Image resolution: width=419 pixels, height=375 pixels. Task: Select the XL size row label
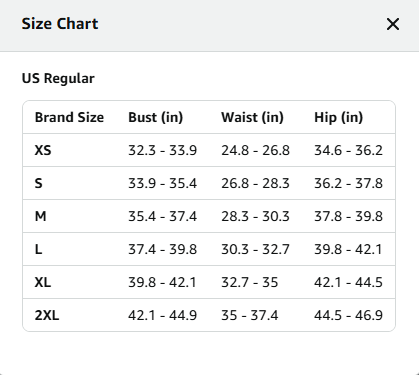[x=43, y=282]
